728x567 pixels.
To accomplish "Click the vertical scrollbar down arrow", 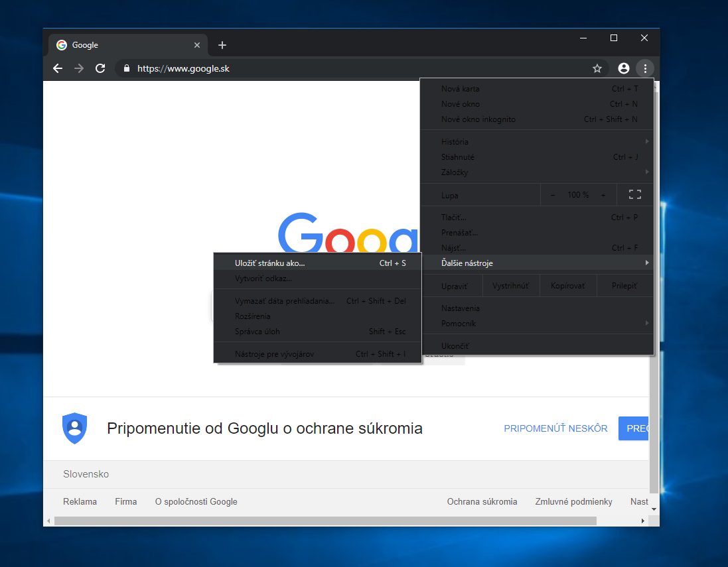I will pyautogui.click(x=654, y=509).
